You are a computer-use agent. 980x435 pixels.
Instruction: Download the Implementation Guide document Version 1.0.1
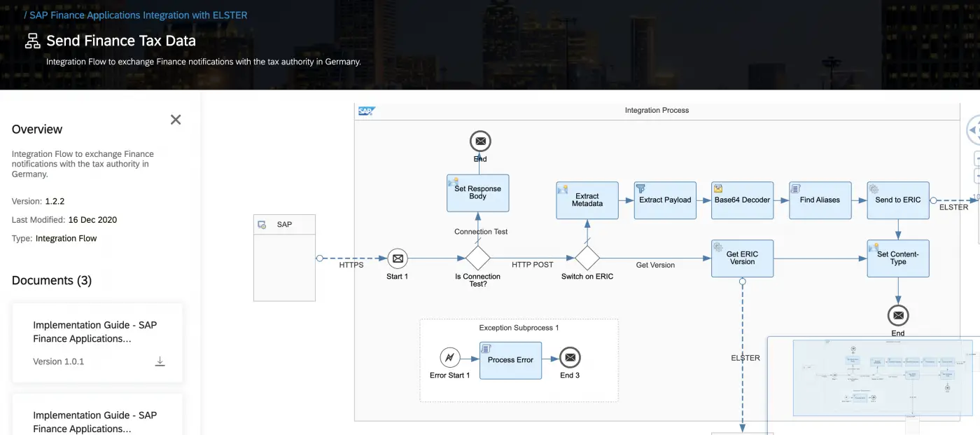click(x=160, y=361)
